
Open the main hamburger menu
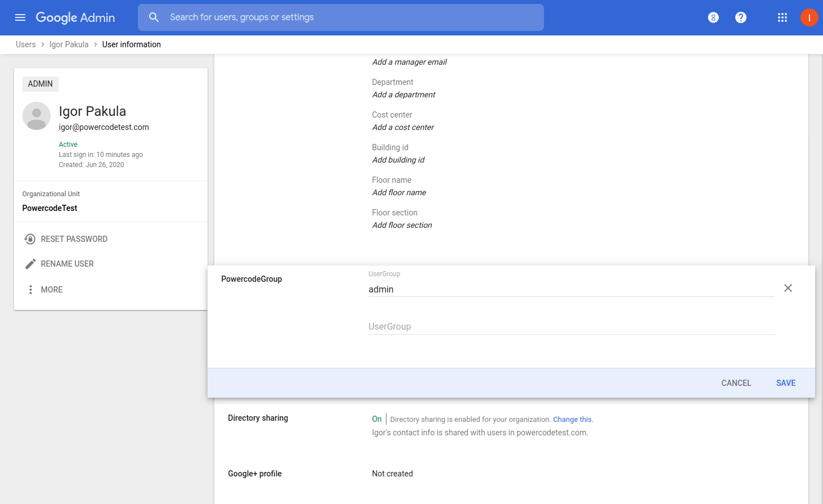click(20, 17)
